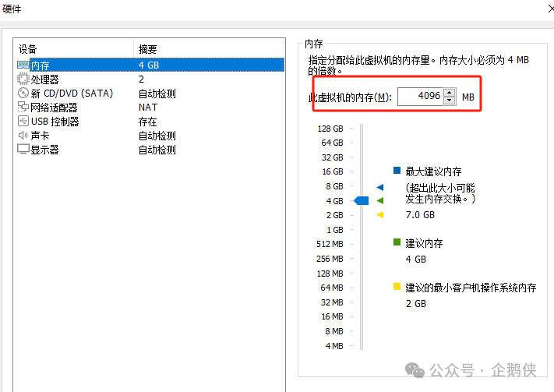554x392 pixels.
Task: Increase memory with the up spinner arrow
Action: [449, 92]
